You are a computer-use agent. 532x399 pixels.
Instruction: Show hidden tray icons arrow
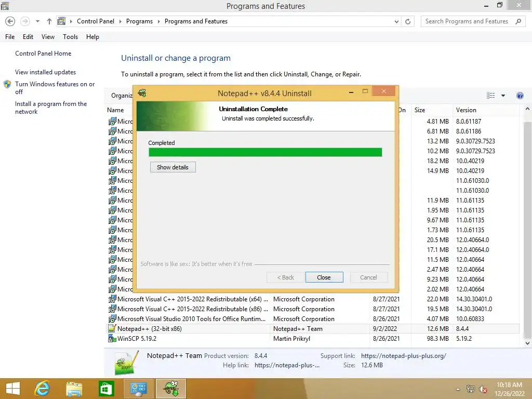pyautogui.click(x=458, y=389)
